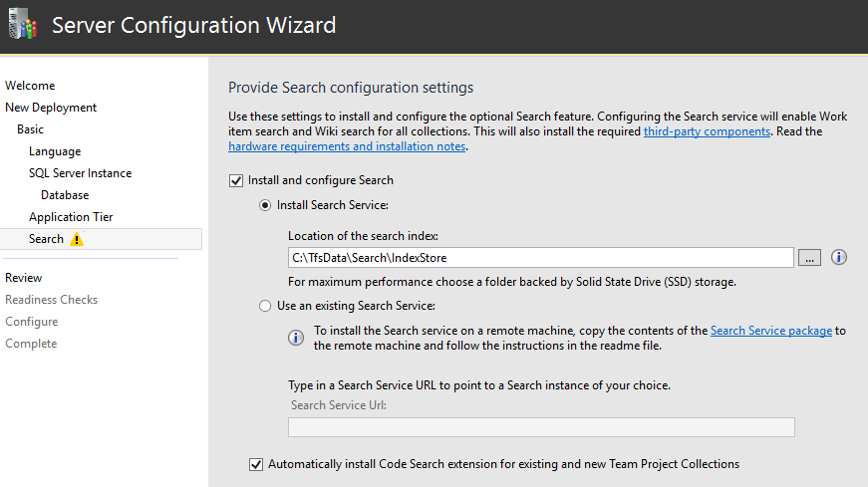Open the third-party components link
The width and height of the screenshot is (868, 487).
(707, 131)
